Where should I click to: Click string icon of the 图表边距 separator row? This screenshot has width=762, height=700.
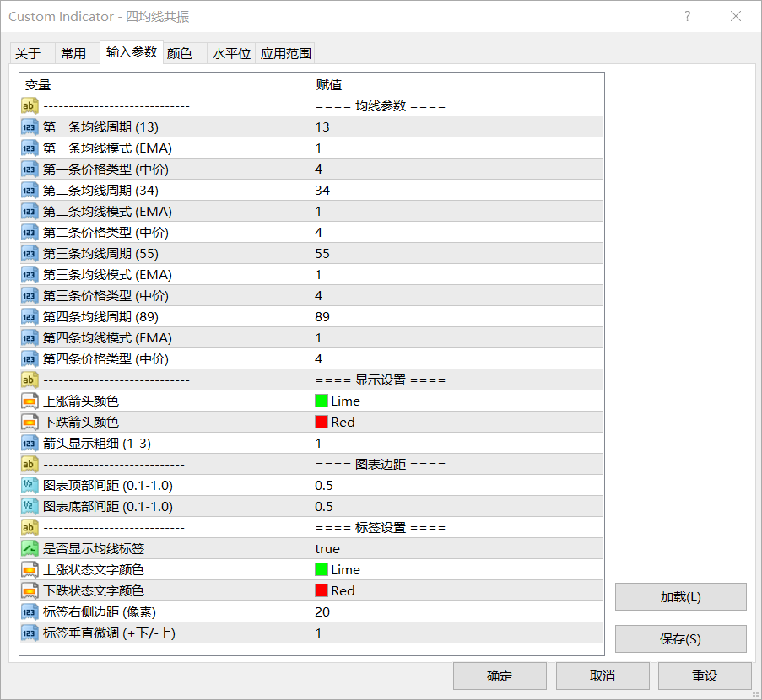click(30, 465)
